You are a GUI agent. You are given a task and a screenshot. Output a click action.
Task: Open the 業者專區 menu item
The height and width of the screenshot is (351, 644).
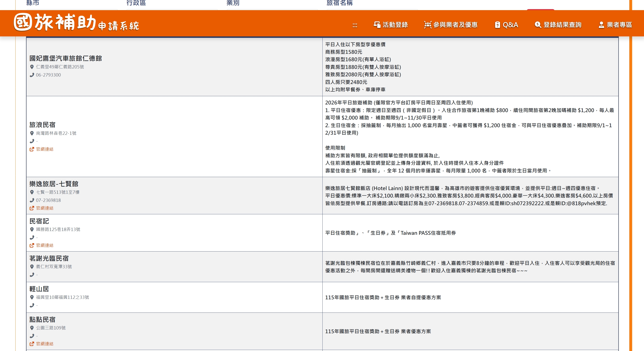615,25
